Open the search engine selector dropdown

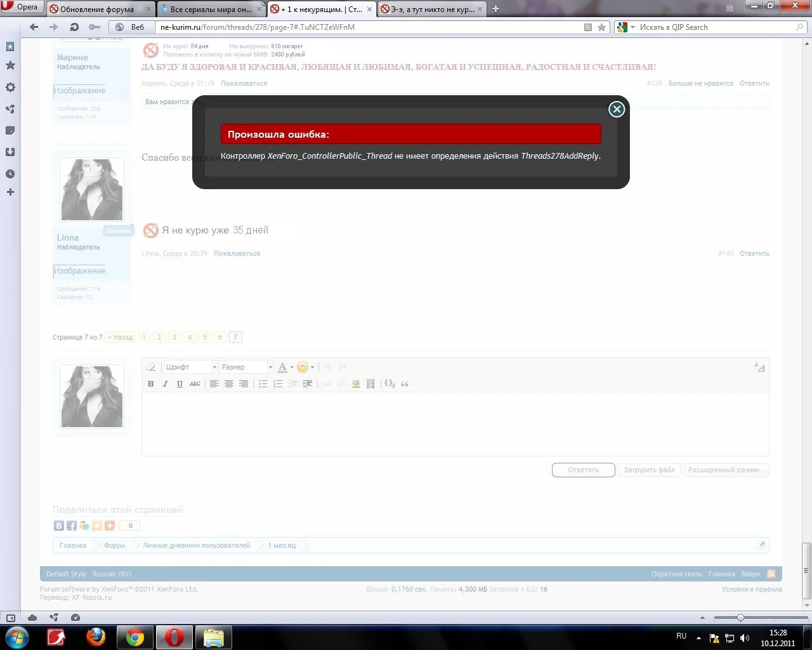click(x=625, y=27)
